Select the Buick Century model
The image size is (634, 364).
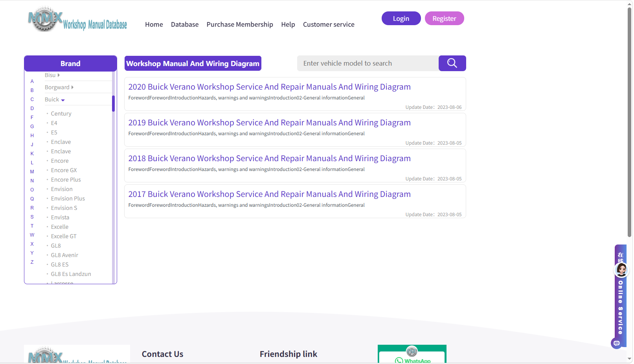[x=61, y=114]
